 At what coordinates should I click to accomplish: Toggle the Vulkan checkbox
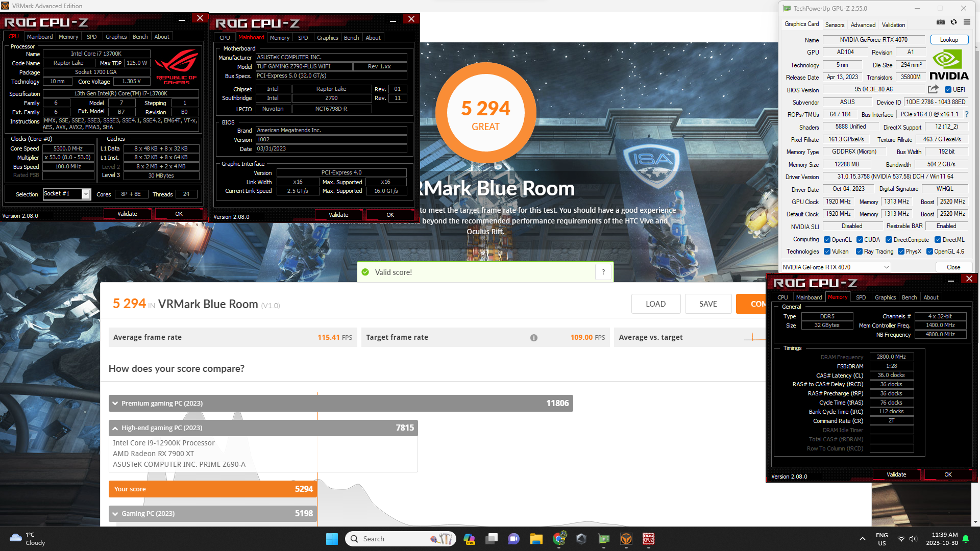(x=827, y=252)
